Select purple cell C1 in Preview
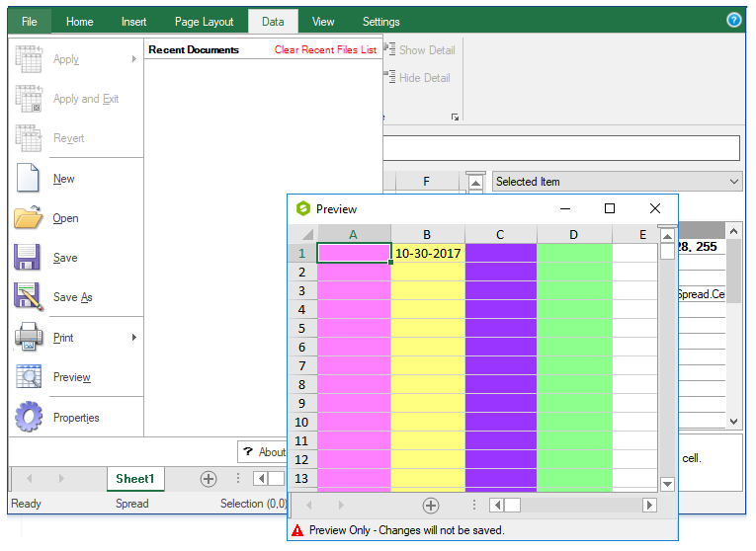This screenshot has width=756, height=551. [x=500, y=253]
